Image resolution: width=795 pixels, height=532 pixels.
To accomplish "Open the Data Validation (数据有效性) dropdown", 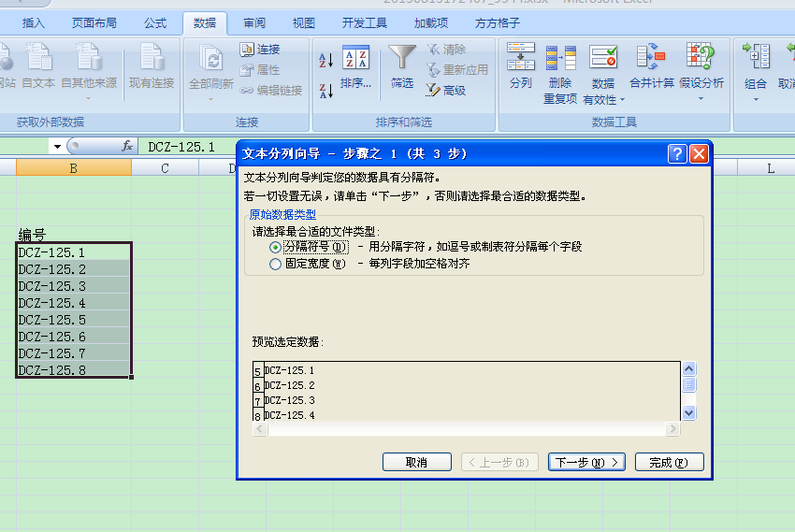I will click(602, 99).
